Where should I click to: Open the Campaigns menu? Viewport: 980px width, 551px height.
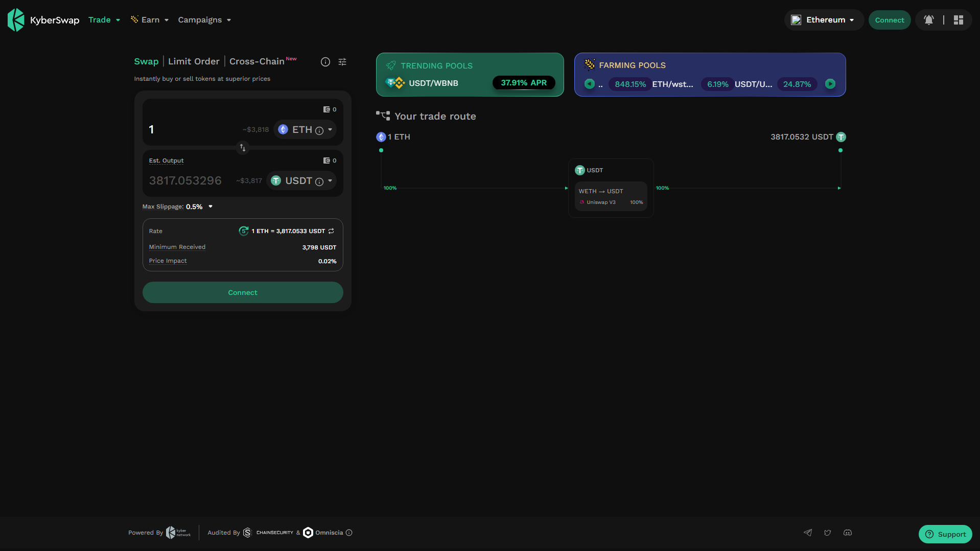tap(204, 20)
